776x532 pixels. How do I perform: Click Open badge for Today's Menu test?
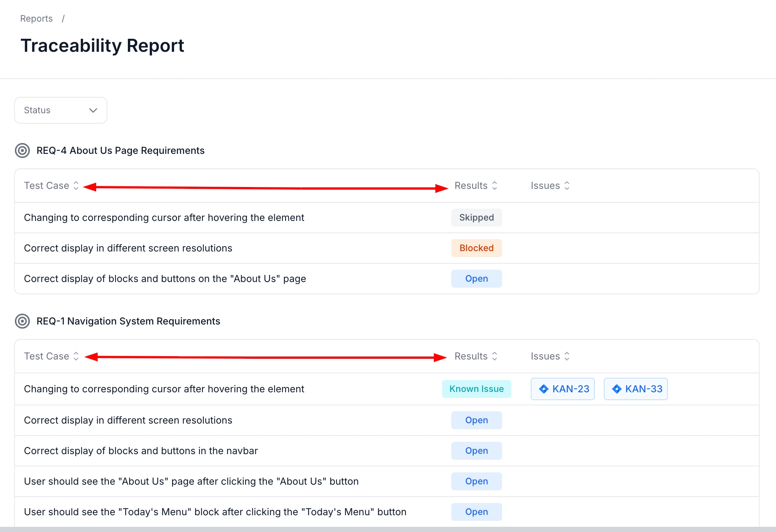coord(477,512)
